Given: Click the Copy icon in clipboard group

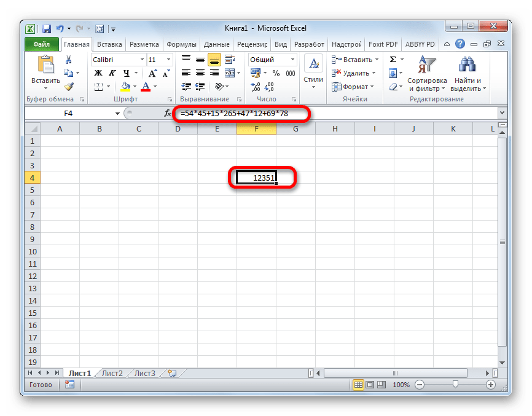Looking at the screenshot, I should 69,73.
